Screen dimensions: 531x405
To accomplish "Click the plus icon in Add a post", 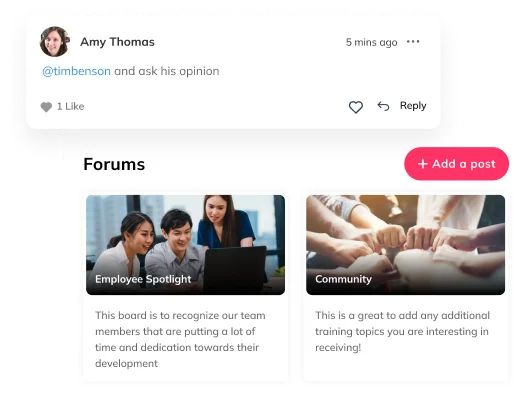I will (423, 164).
